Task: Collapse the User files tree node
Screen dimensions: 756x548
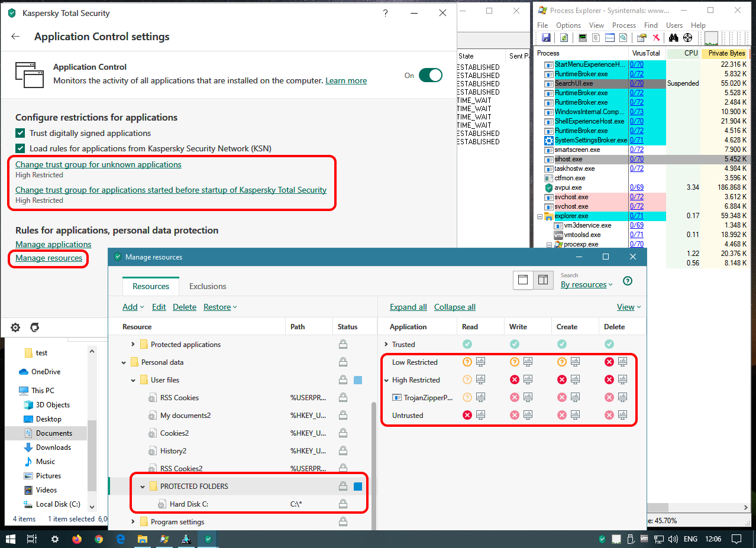Action: [x=133, y=380]
